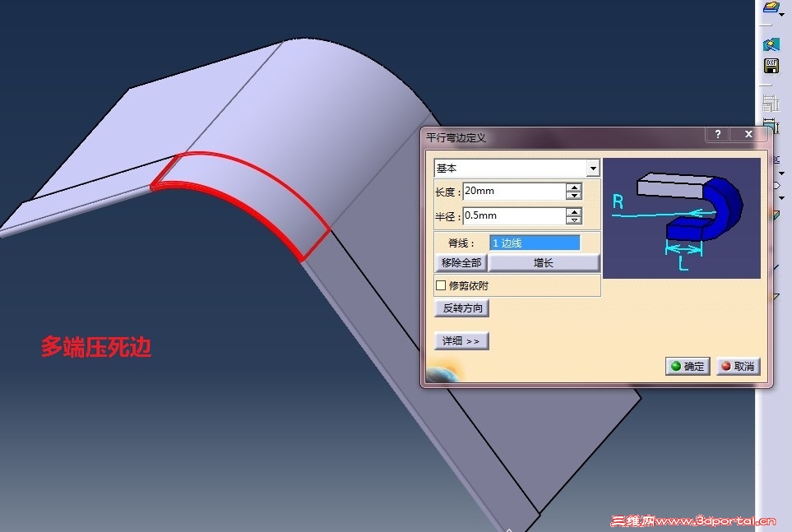Cancel with the 取消 button

[738, 366]
